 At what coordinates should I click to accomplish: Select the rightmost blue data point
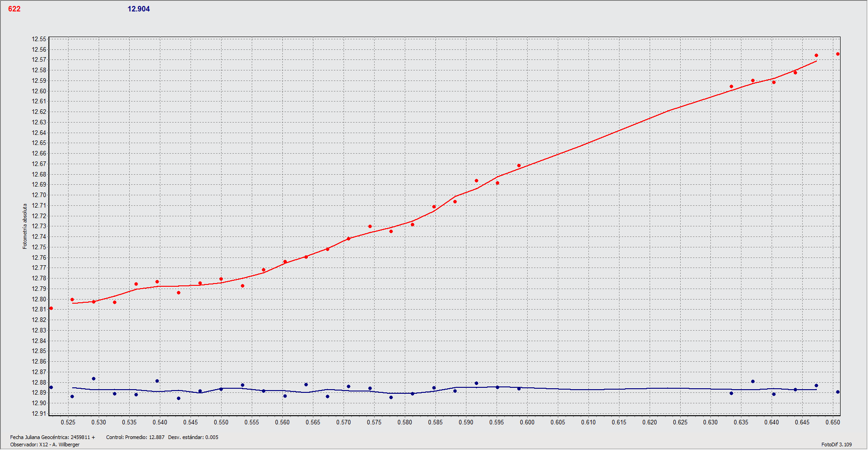click(837, 392)
